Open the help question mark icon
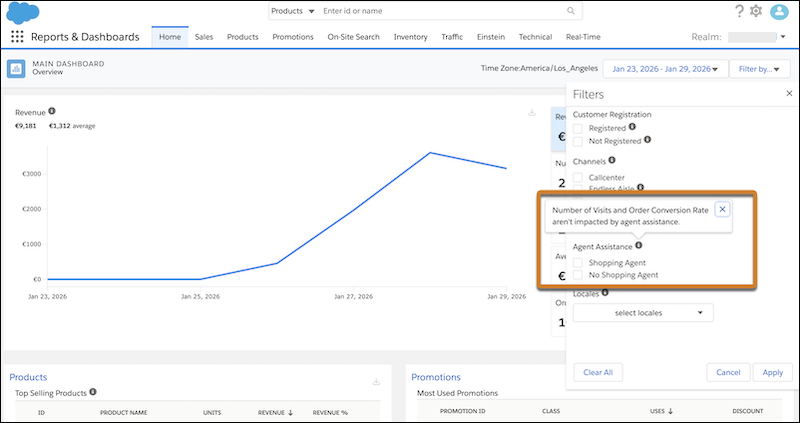This screenshot has width=800, height=423. coord(739,11)
